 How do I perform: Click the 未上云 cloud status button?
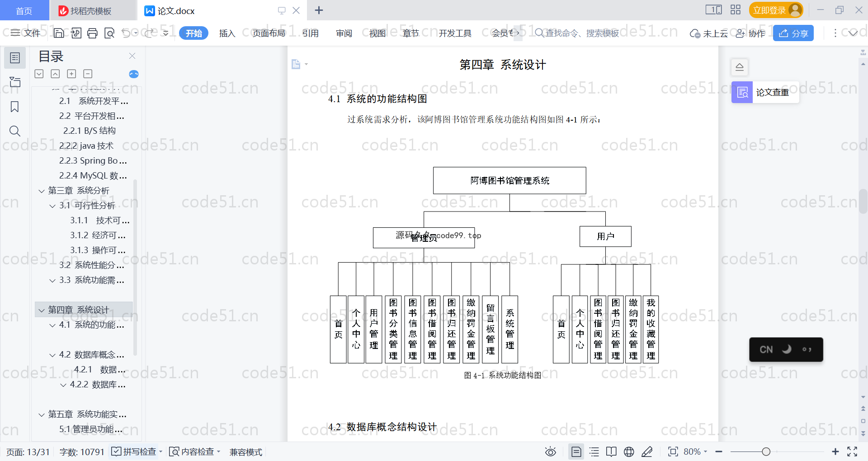708,33
